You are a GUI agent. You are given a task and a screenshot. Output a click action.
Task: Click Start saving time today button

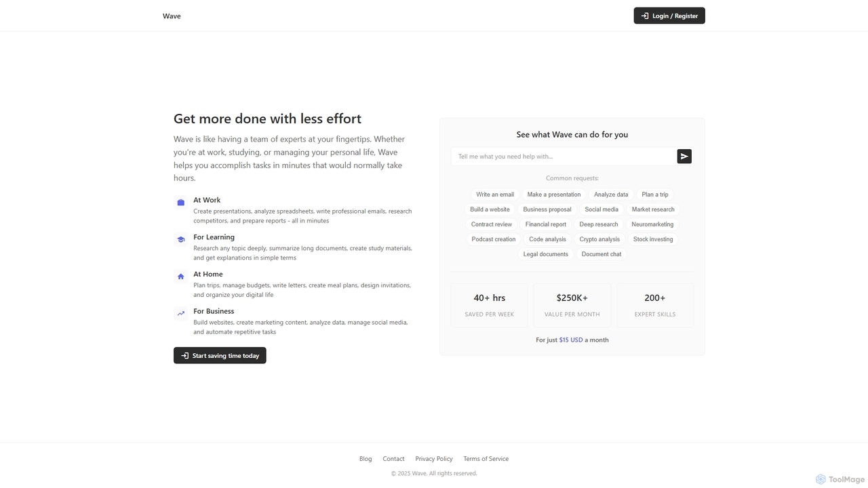(x=220, y=356)
